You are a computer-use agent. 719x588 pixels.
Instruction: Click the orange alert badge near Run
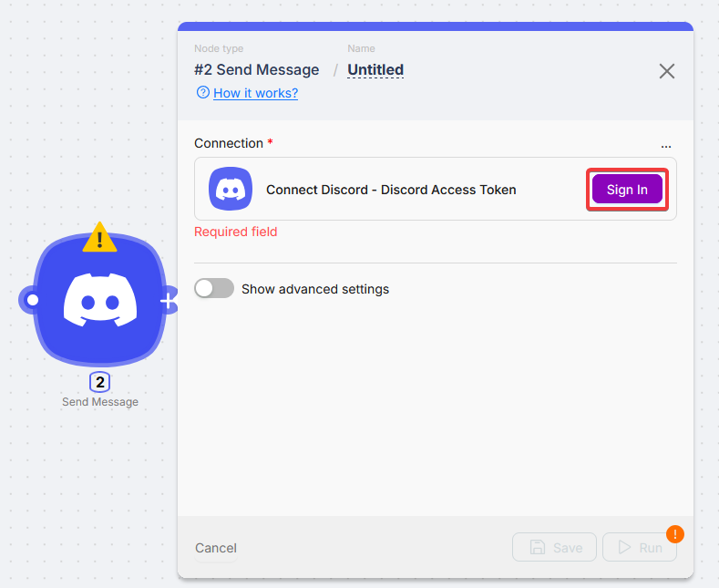675,534
